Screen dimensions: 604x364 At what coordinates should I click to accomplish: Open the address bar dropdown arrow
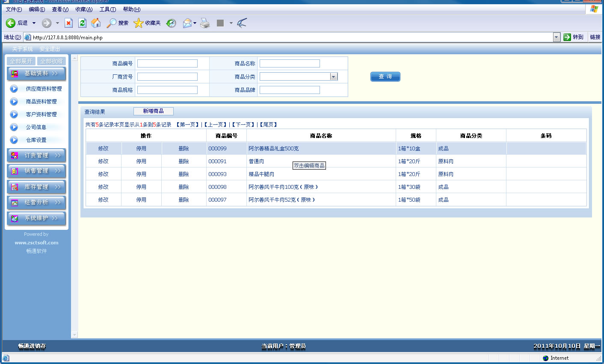(556, 37)
